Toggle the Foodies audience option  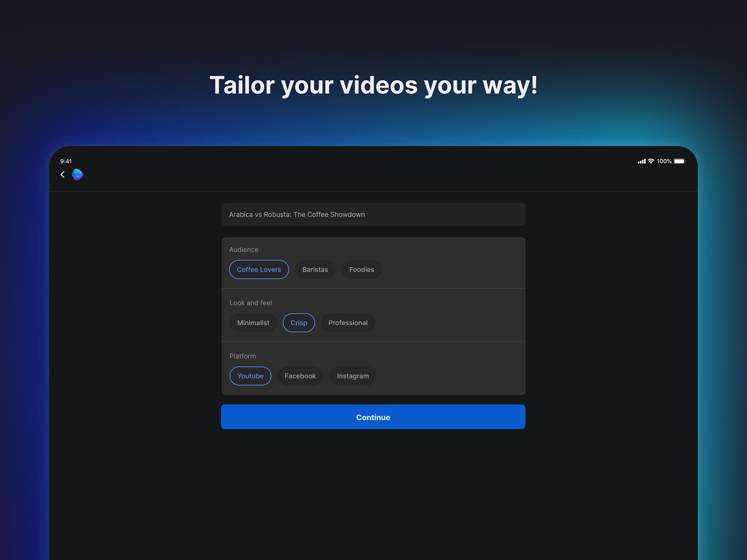point(362,269)
